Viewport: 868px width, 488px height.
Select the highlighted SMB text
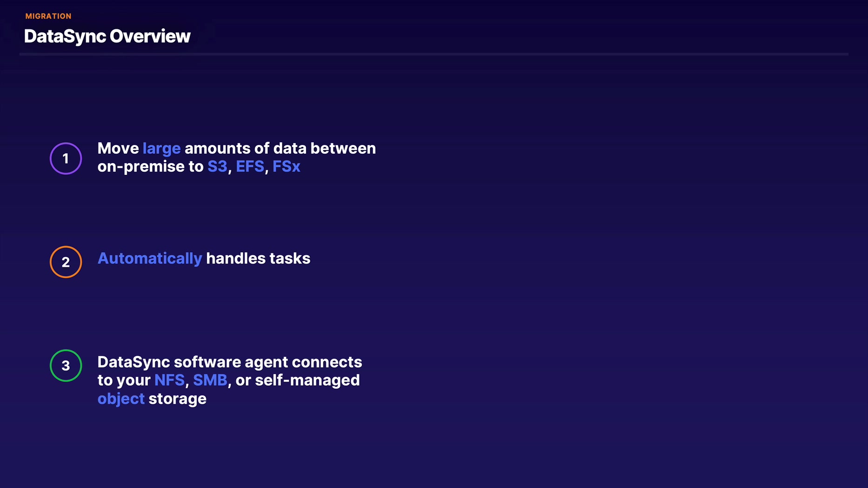tap(210, 380)
